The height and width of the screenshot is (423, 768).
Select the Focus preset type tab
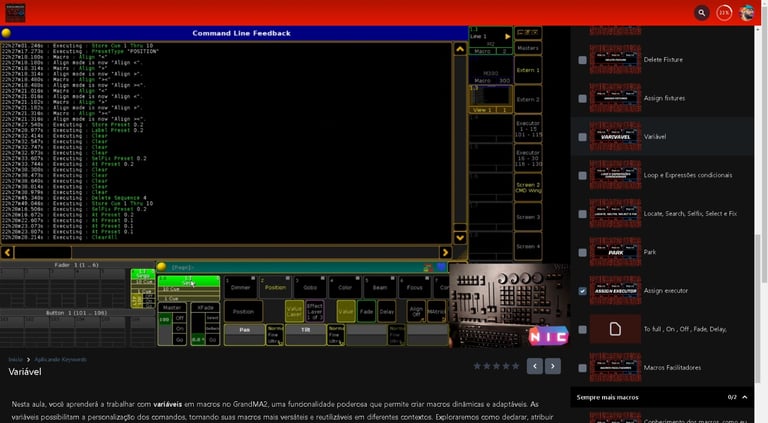tap(414, 287)
